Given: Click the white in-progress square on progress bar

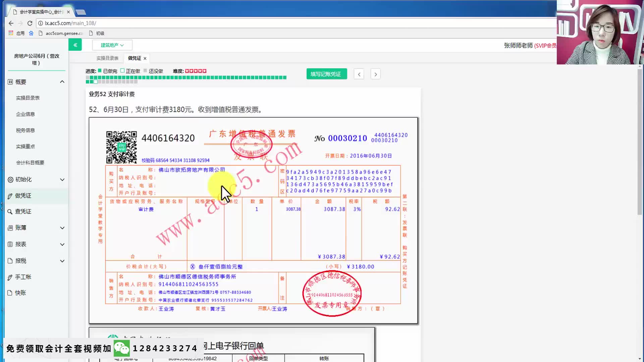Looking at the screenshot, I should (x=96, y=81).
